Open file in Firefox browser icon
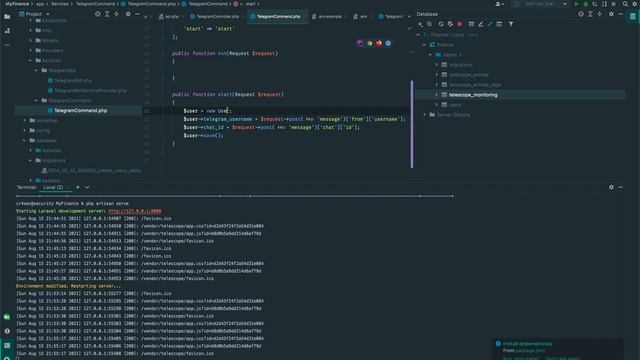The width and height of the screenshot is (640, 360). point(379,43)
